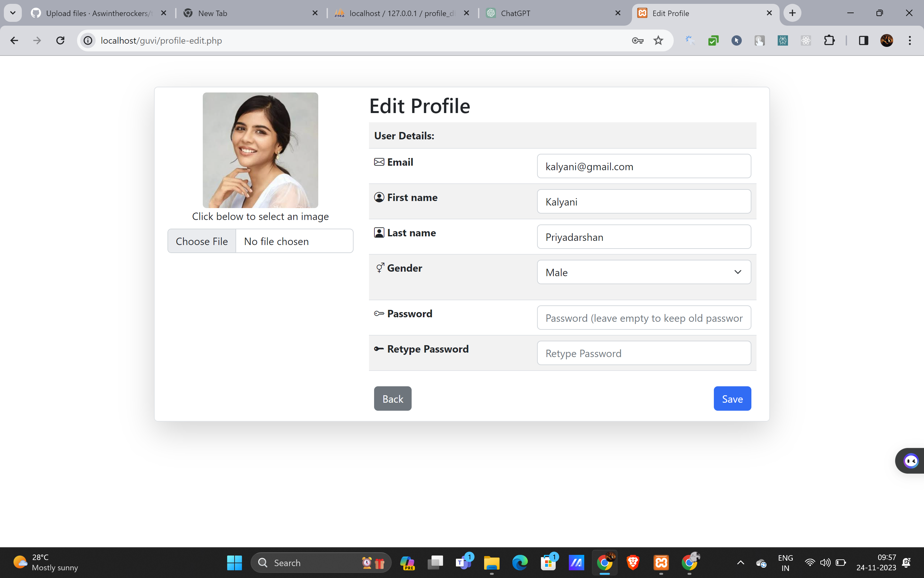Click the React developer tools extension icon
Screen dimensions: 924x578
click(x=806, y=40)
